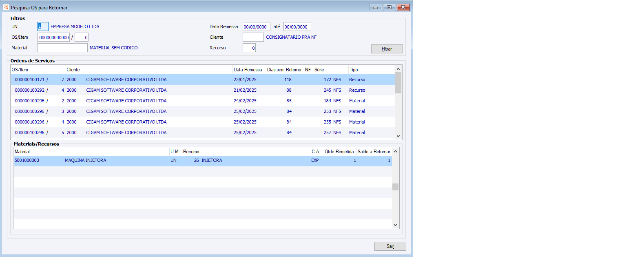Click Recurso type in NF 172 row
Screen dimensions: 644x265
tap(357, 79)
